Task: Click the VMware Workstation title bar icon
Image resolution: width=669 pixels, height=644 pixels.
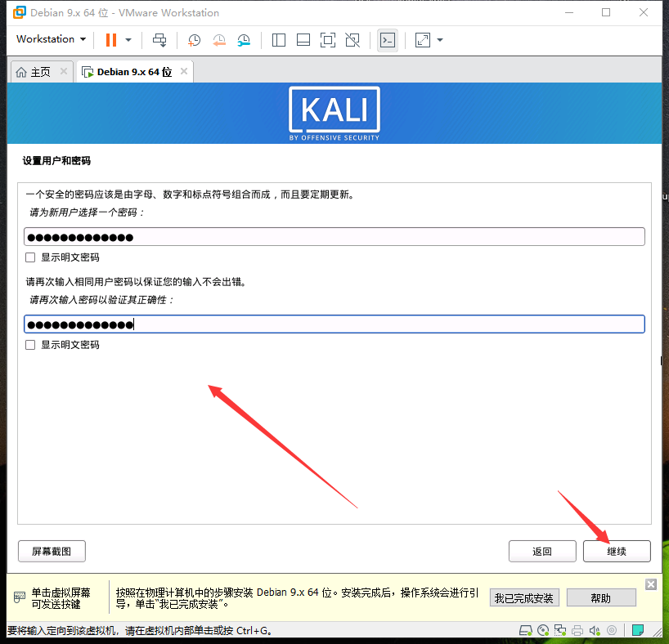Action: tap(19, 13)
